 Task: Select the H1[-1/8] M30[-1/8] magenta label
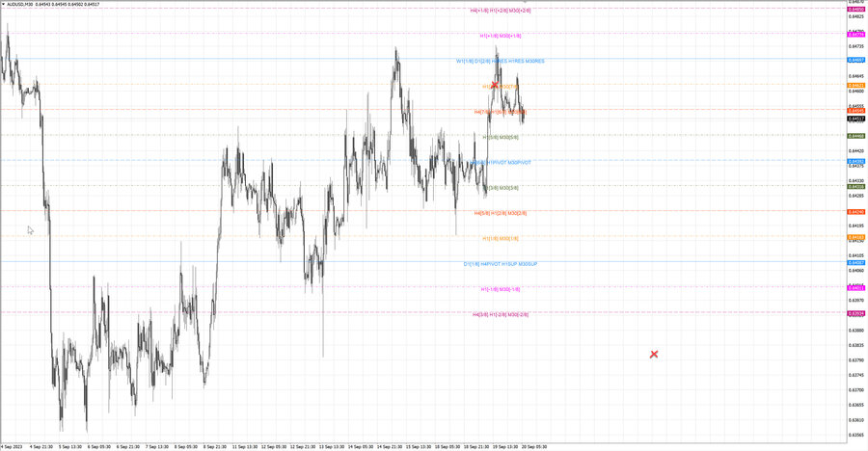[x=501, y=289]
